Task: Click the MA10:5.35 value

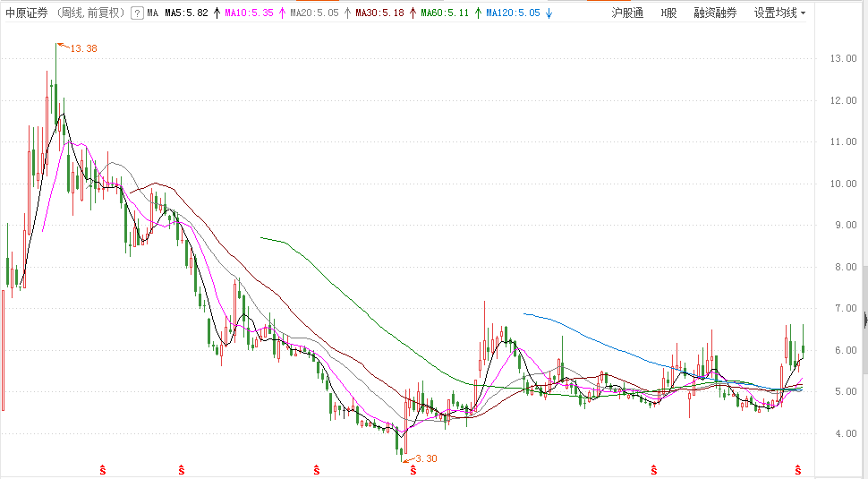Action: (x=249, y=13)
